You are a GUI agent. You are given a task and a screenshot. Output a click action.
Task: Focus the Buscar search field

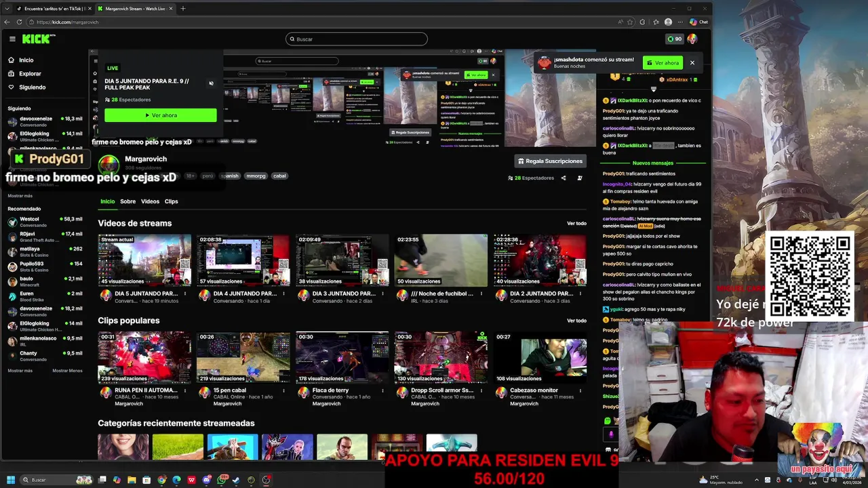[357, 39]
